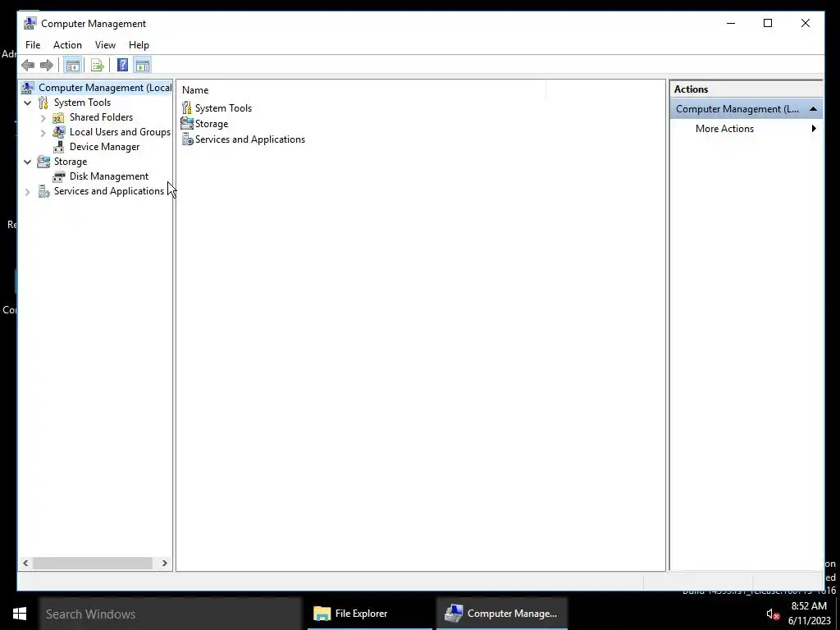Click the Search Windows input box
This screenshot has width=840, height=630.
click(171, 614)
